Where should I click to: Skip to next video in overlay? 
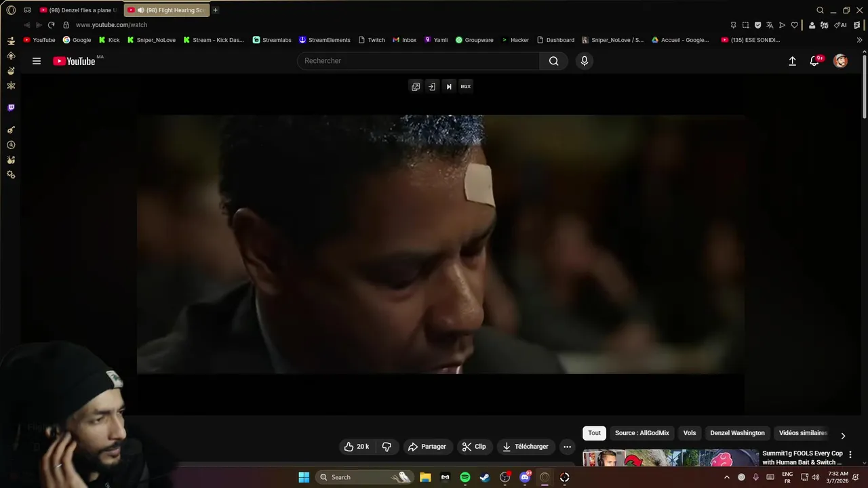[x=449, y=87]
